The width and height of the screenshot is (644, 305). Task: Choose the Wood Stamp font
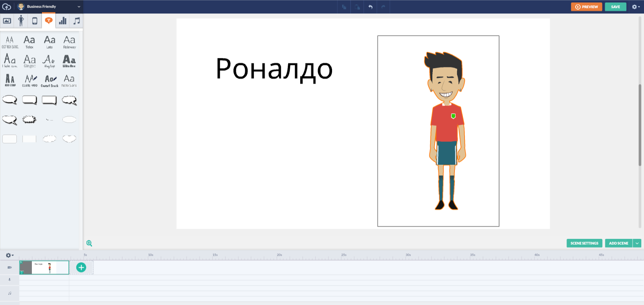(x=10, y=80)
